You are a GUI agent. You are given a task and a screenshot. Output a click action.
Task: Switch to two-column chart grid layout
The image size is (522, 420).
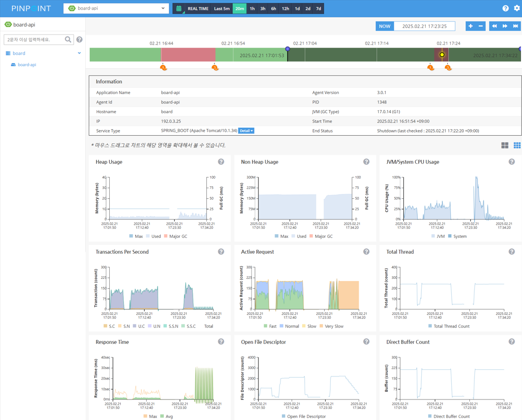[504, 145]
